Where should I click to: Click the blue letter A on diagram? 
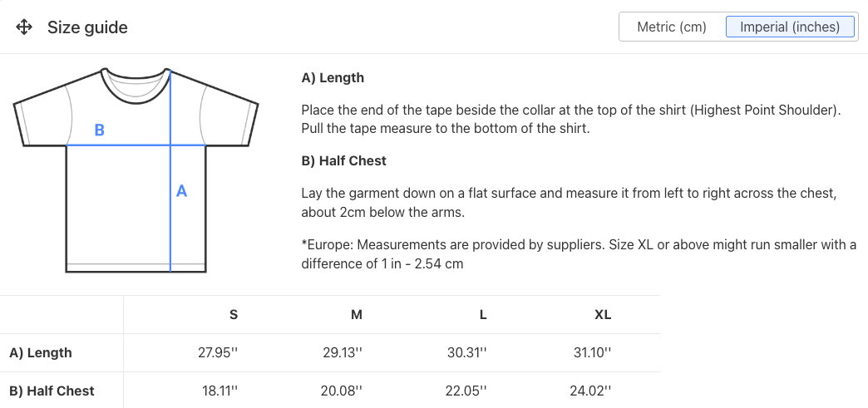(x=181, y=191)
